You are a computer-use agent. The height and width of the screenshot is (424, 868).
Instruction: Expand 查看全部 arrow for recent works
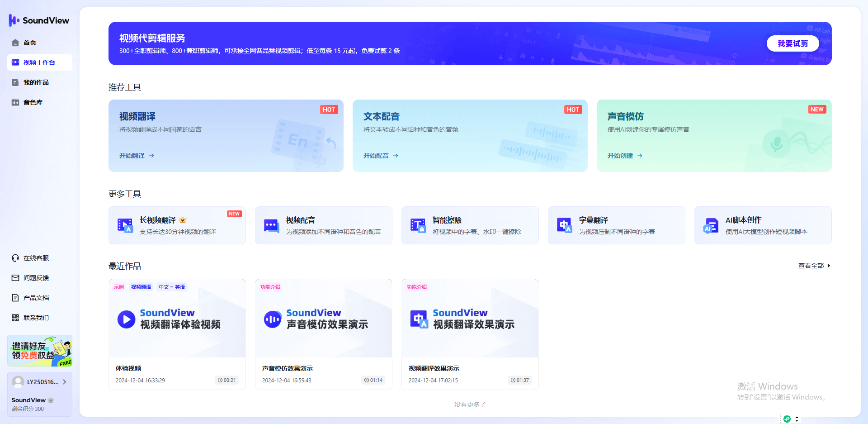(829, 266)
